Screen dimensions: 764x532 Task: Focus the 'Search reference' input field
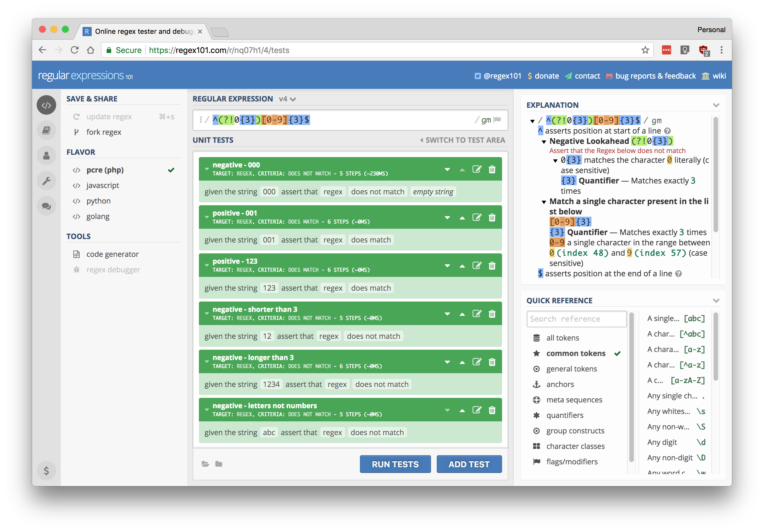pyautogui.click(x=577, y=319)
